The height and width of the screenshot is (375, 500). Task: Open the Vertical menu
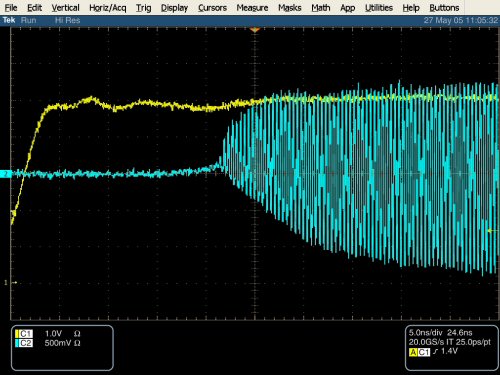65,7
